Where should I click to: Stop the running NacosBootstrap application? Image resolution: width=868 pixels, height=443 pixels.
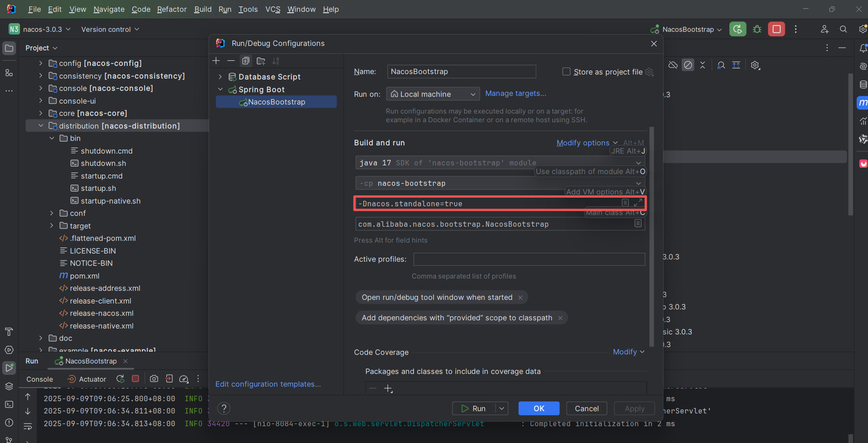[x=777, y=29]
